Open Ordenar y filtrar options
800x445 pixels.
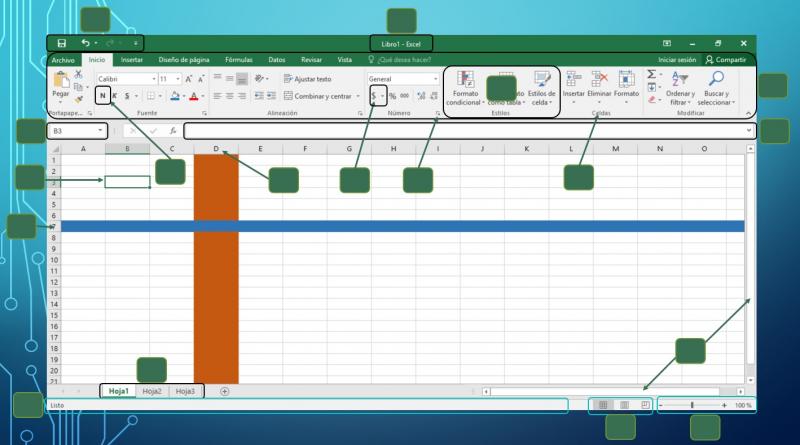point(680,88)
